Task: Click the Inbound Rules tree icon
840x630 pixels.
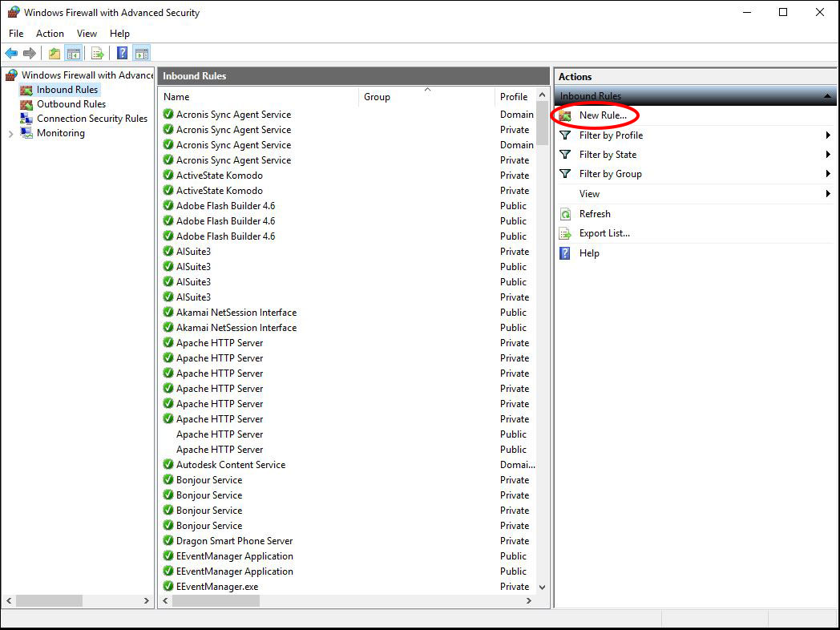Action: (x=26, y=90)
